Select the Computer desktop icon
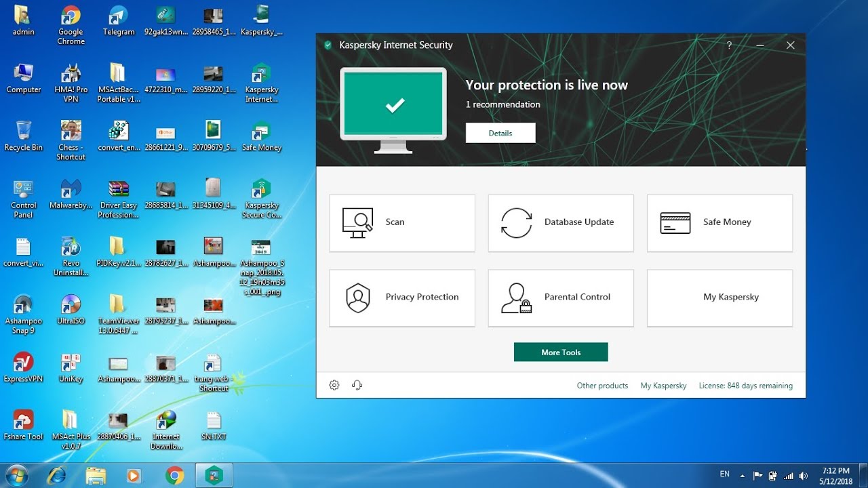Viewport: 868px width, 488px height. point(23,78)
